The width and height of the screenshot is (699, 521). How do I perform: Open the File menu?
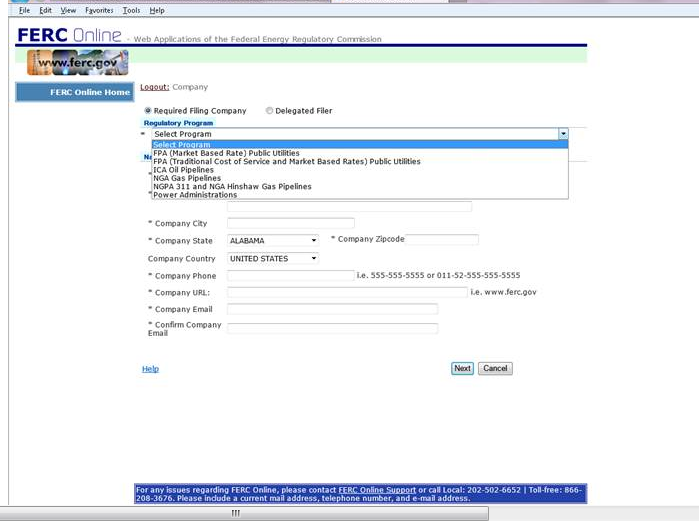tap(24, 10)
